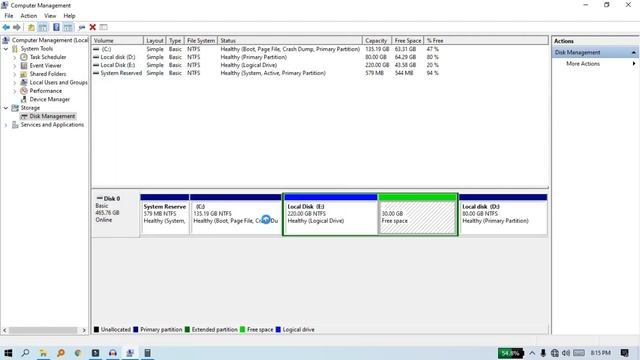Expand the Shared Folders node

[15, 74]
